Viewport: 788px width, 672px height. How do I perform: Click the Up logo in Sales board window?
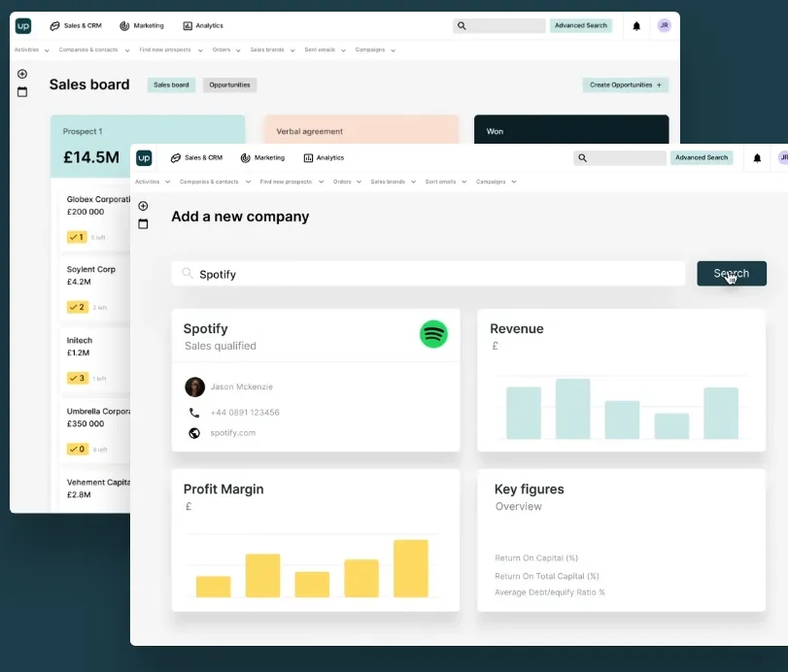23,25
